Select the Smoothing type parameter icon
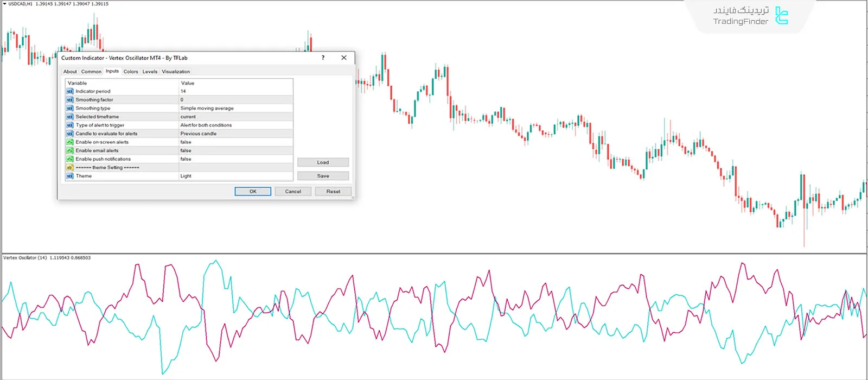The image size is (868, 380). click(69, 108)
